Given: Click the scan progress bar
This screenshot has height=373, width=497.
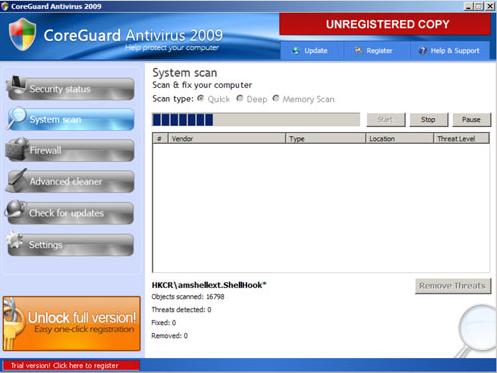Looking at the screenshot, I should tap(256, 120).
